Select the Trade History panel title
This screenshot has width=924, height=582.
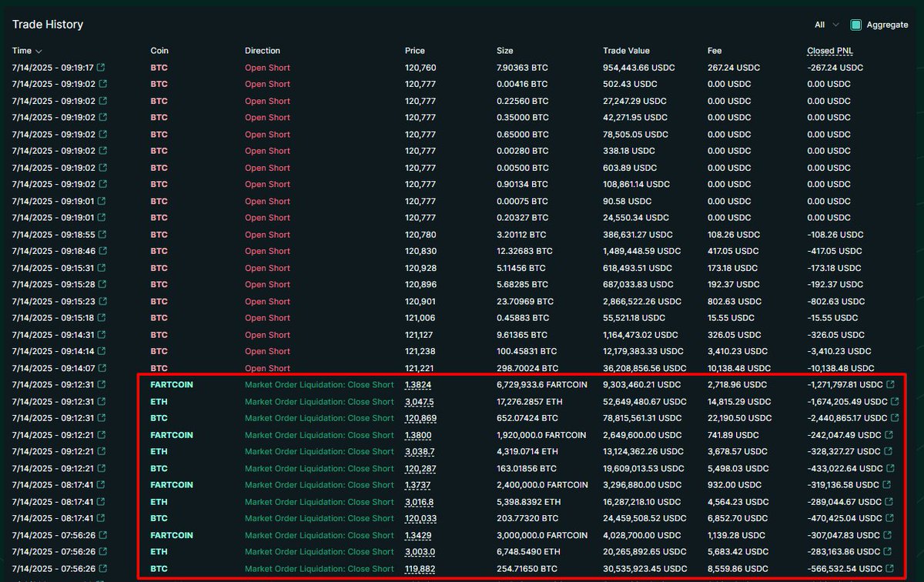(x=48, y=25)
